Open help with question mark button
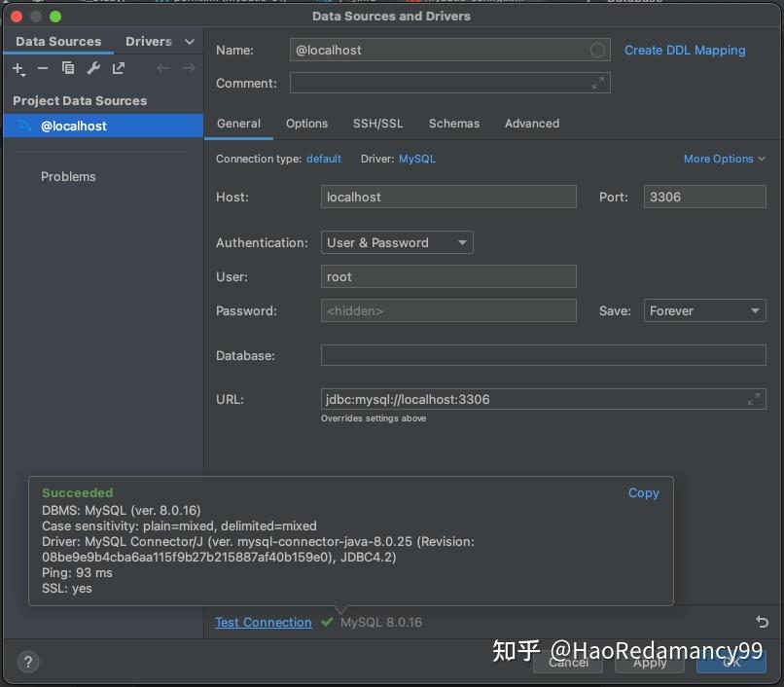The width and height of the screenshot is (784, 687). 28,662
